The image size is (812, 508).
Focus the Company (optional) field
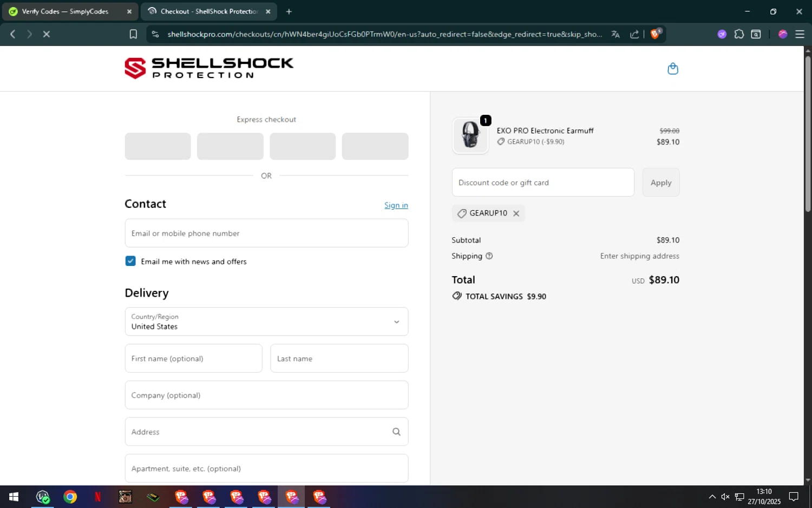[x=266, y=395]
